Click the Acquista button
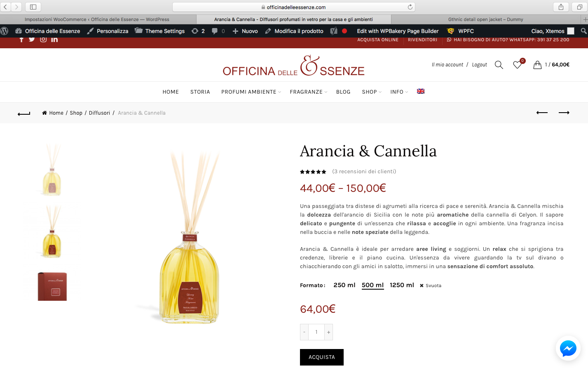Viewport: 588px width, 368px height. click(322, 357)
